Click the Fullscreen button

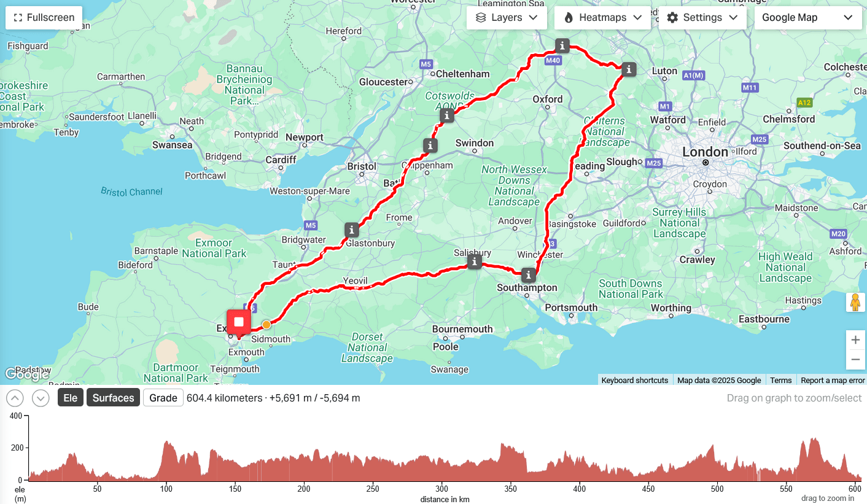tap(44, 17)
